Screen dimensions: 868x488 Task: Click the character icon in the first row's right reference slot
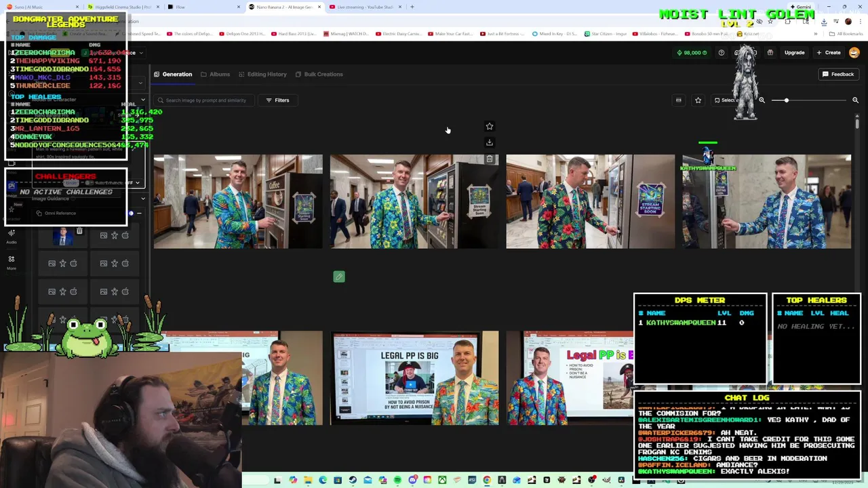(115, 235)
